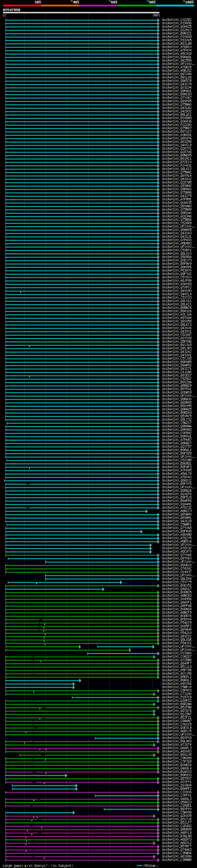Select the UniRef100_P93265 label
Viewport: 197px width, 868px height.
[x=177, y=40]
